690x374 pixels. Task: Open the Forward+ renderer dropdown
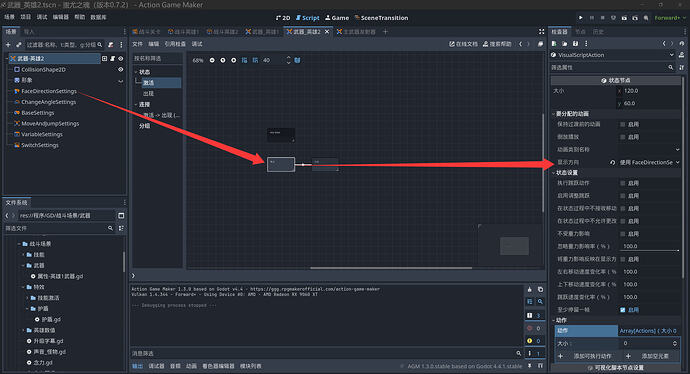click(x=670, y=18)
